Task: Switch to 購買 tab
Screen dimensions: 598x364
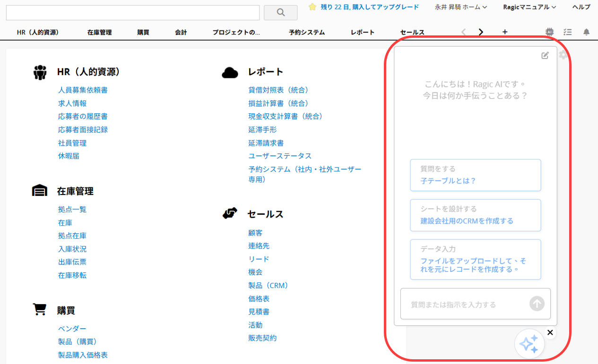Action: [x=143, y=32]
